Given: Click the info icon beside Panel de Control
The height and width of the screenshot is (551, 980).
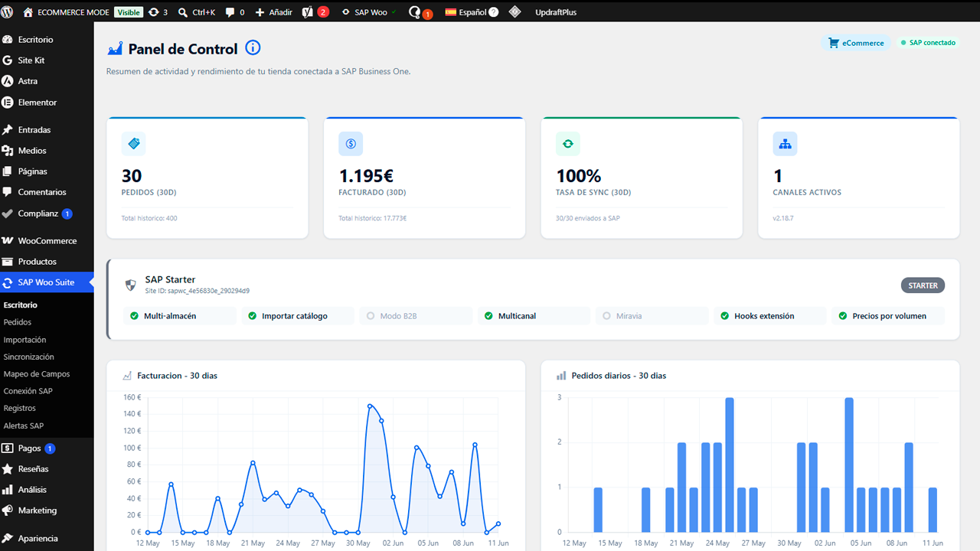Looking at the screenshot, I should click(253, 48).
